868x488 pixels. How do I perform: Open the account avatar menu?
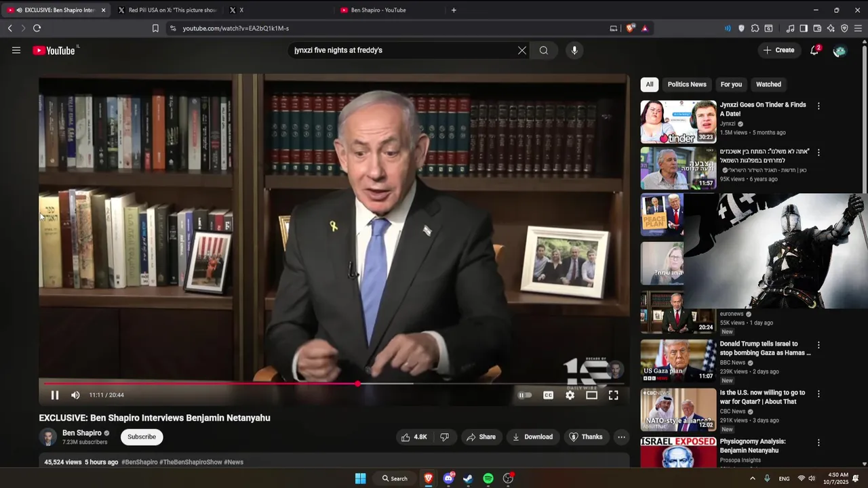(x=840, y=50)
